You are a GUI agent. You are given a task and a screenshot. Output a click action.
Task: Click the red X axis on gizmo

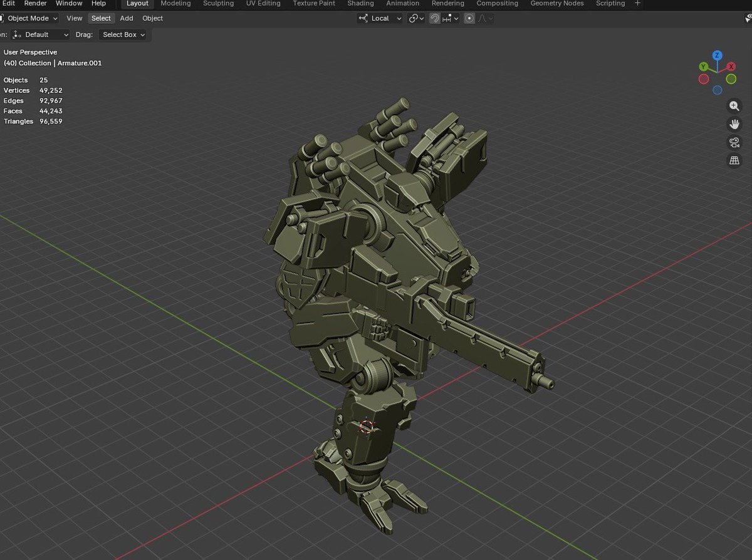(x=731, y=66)
